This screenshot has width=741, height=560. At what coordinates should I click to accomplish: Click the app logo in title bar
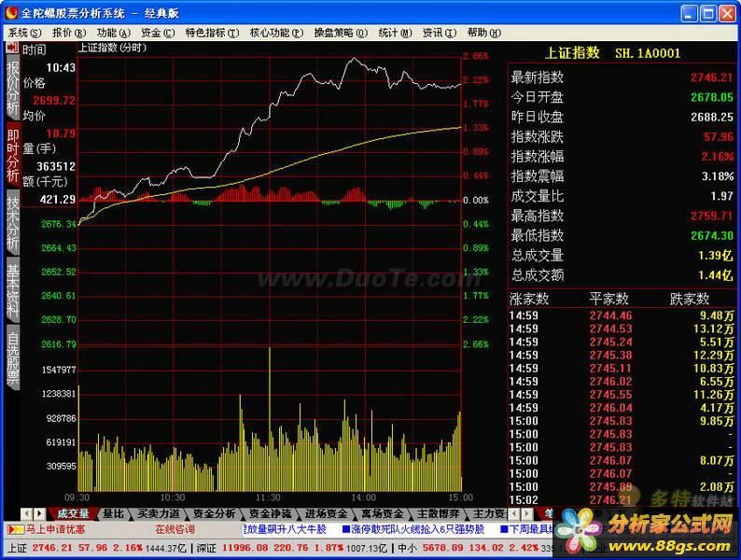[x=11, y=13]
